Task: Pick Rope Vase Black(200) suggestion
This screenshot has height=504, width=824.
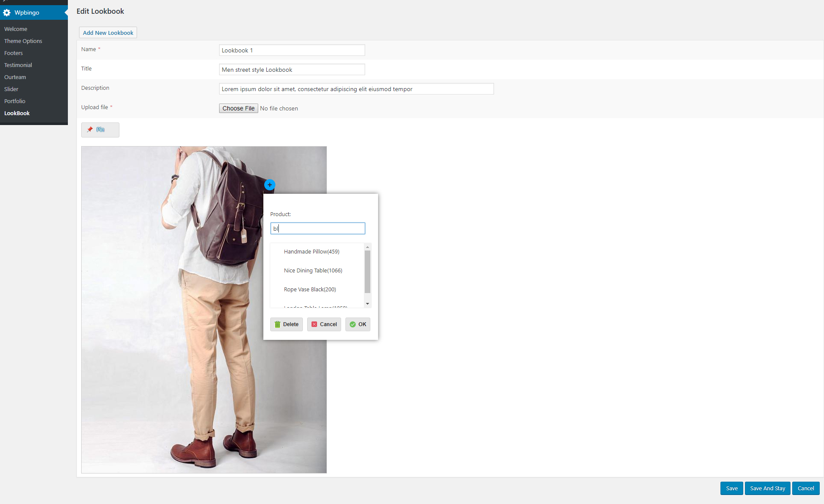Action: coord(310,290)
